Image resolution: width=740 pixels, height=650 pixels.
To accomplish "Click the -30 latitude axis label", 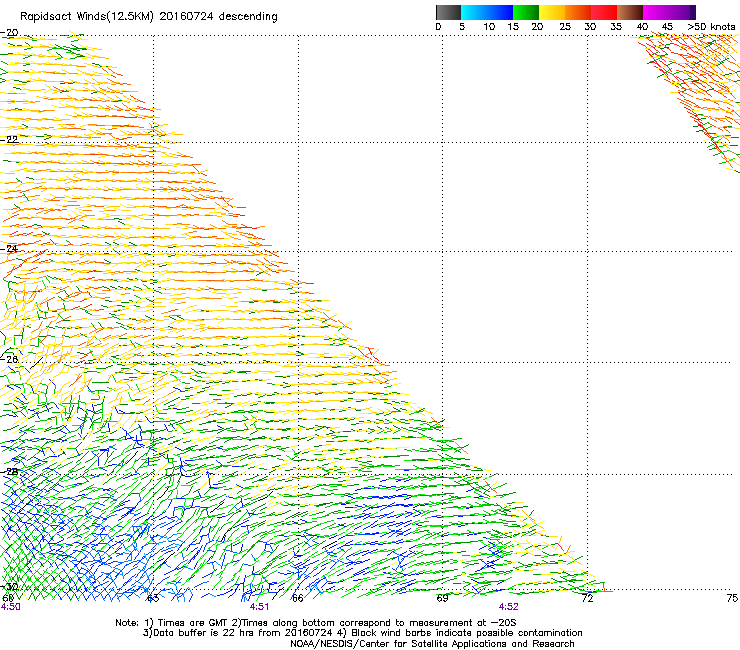I will (x=9, y=586).
